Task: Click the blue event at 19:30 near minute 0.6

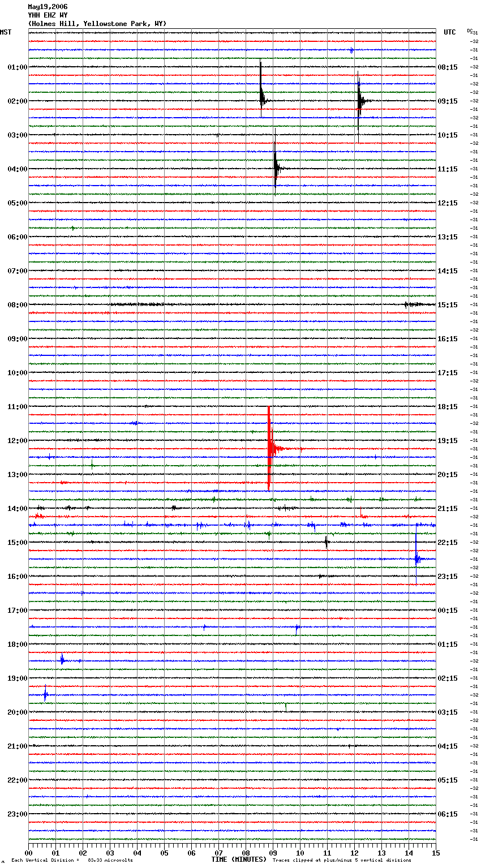Action: (x=45, y=693)
